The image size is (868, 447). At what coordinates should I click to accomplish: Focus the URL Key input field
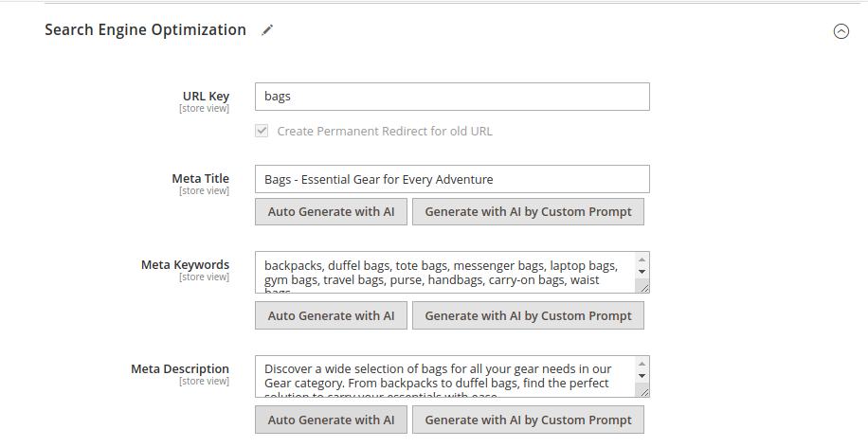[x=451, y=97]
